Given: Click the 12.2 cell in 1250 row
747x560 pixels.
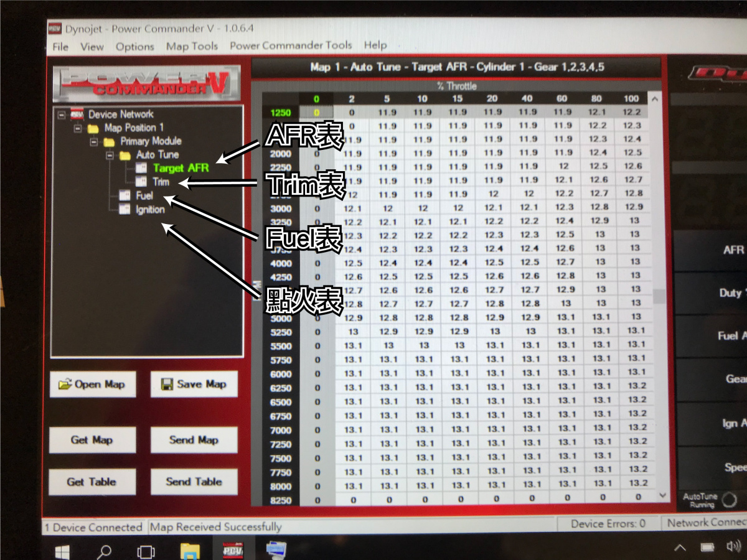Looking at the screenshot, I should pyautogui.click(x=631, y=112).
